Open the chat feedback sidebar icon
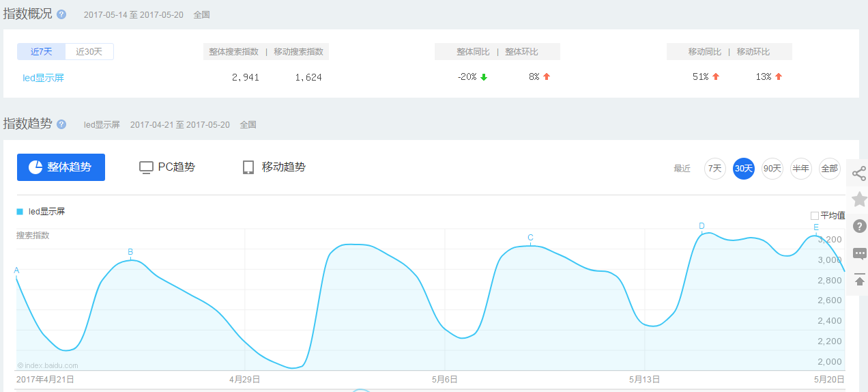The image size is (868, 392). pos(859,253)
